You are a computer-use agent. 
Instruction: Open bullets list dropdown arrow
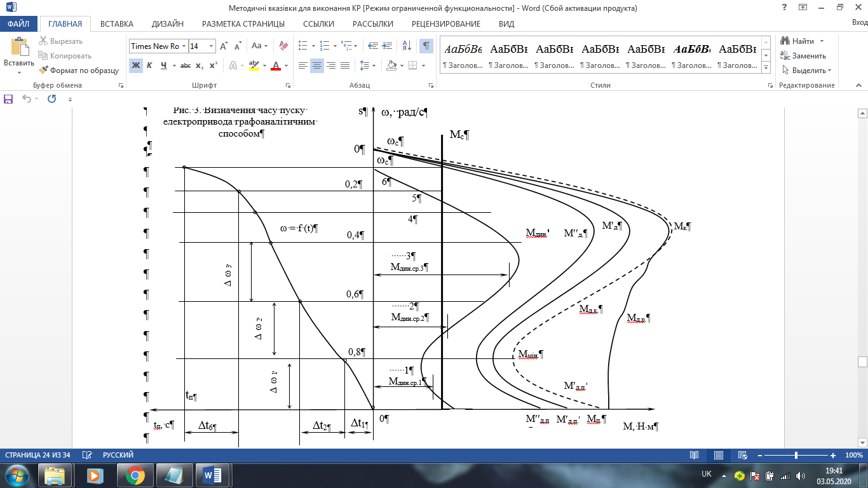312,46
